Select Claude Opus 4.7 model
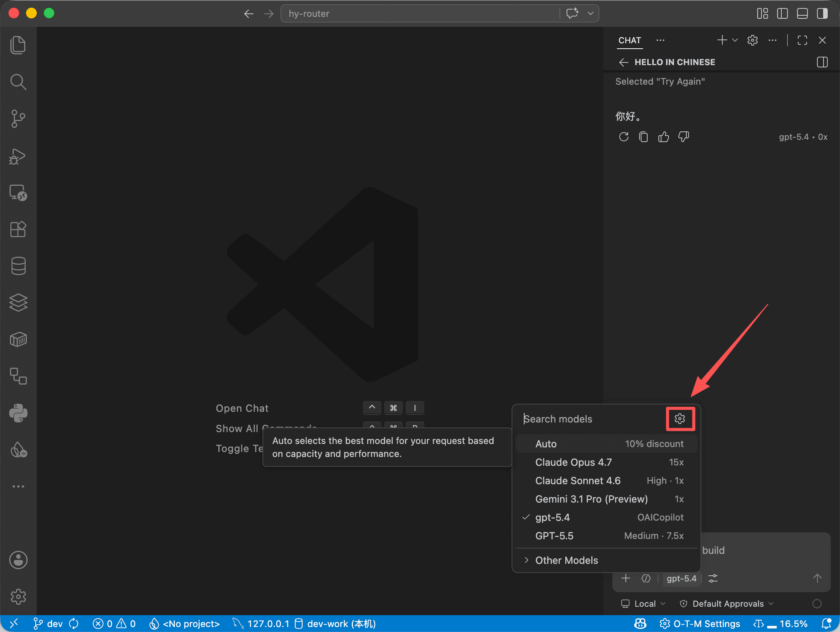 click(606, 462)
